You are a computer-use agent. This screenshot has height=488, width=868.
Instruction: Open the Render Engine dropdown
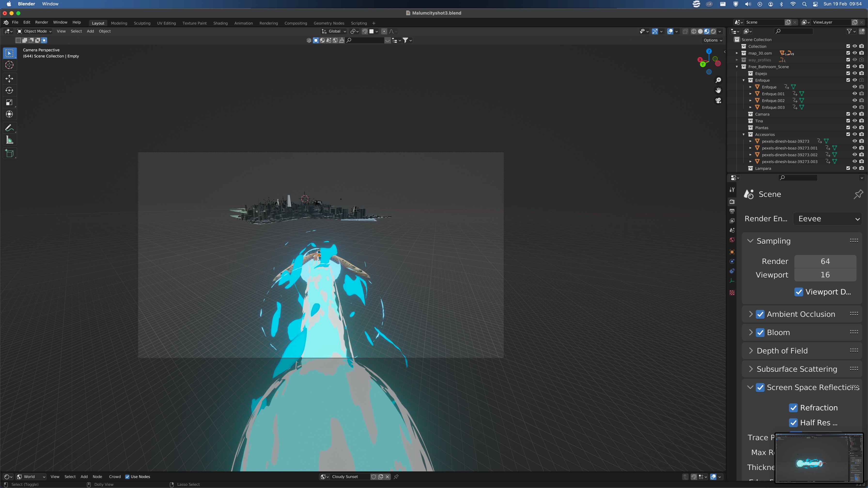point(828,218)
